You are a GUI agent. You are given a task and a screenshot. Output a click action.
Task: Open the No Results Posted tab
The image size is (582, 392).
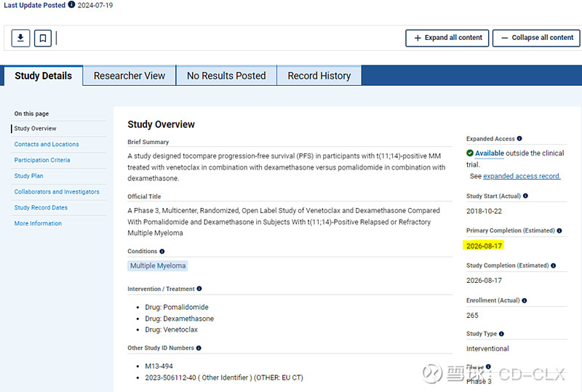point(226,76)
